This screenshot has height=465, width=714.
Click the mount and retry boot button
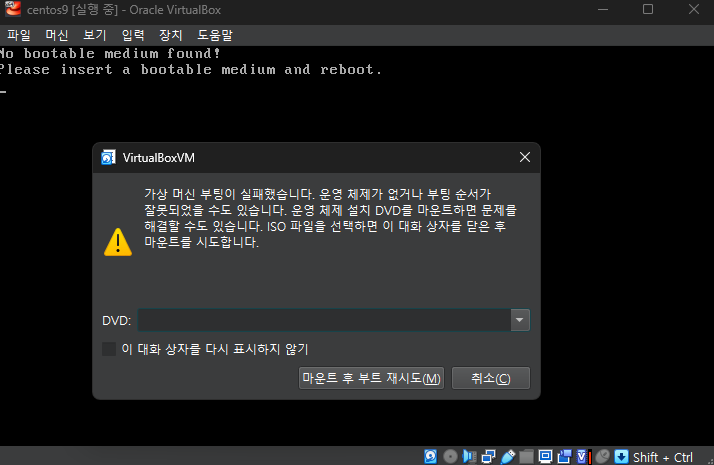[x=371, y=378]
